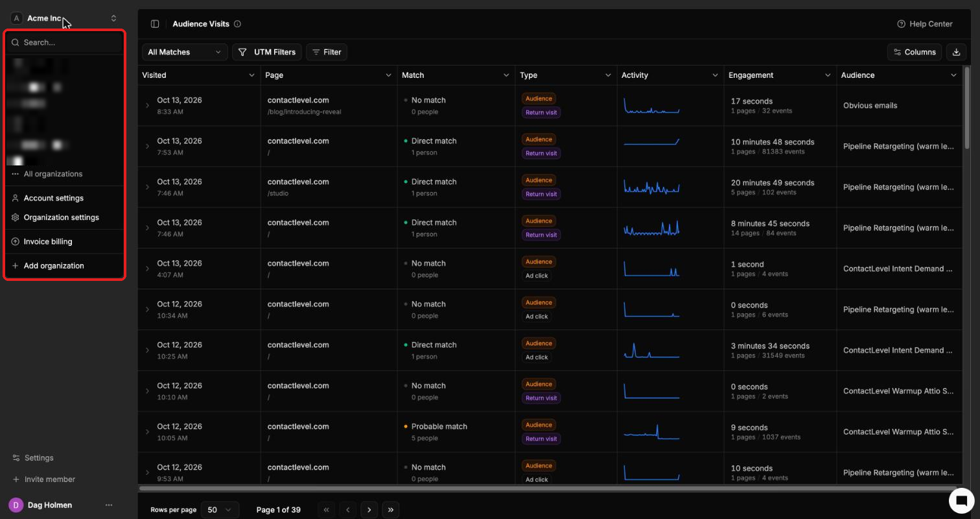
Task: Toggle the sidebar panel icon
Action: coord(155,24)
